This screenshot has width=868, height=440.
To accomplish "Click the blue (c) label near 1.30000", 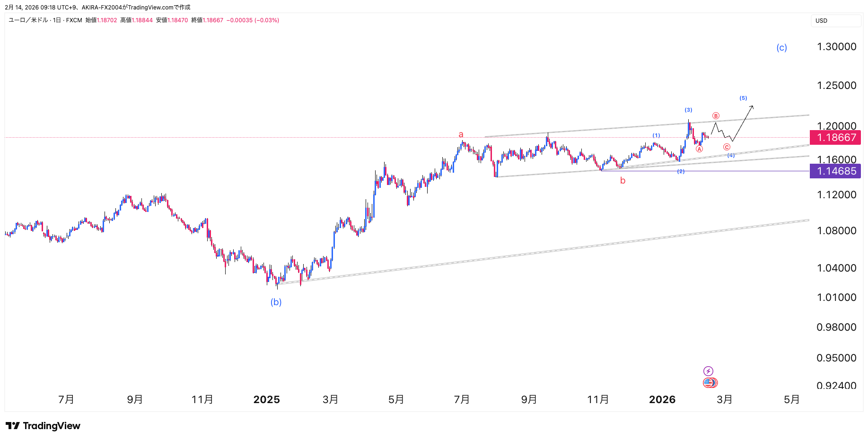I will pyautogui.click(x=781, y=47).
